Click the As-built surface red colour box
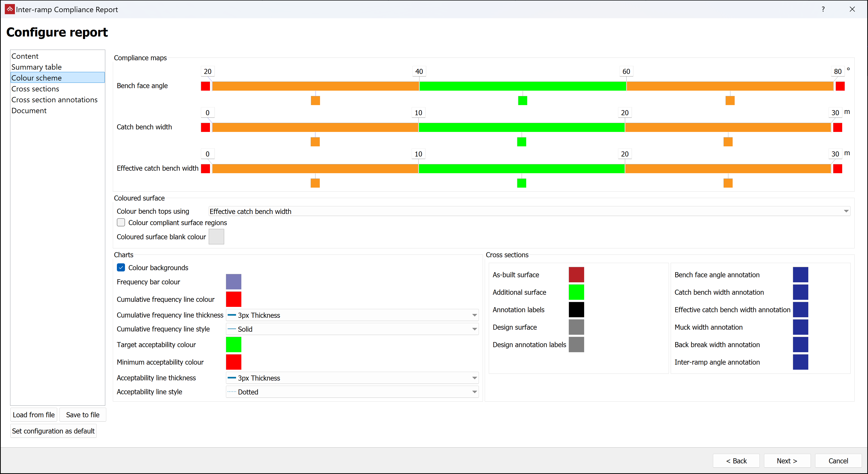Image resolution: width=868 pixels, height=474 pixels. coord(576,275)
